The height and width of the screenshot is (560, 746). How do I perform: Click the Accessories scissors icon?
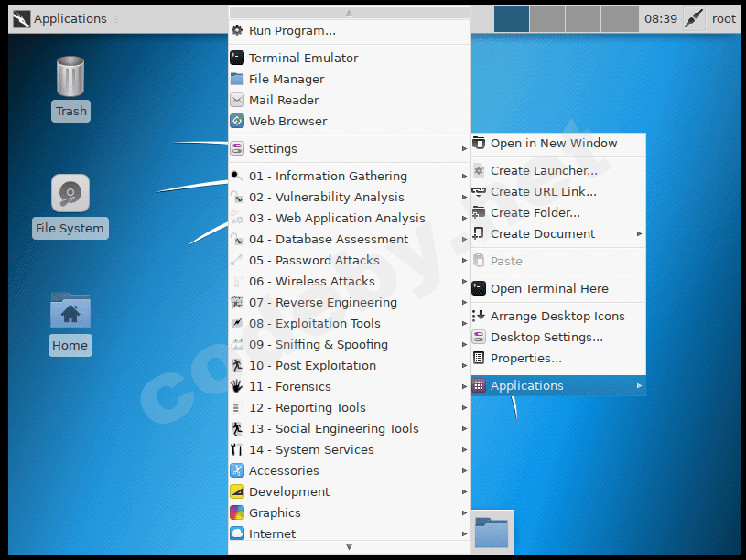(237, 470)
